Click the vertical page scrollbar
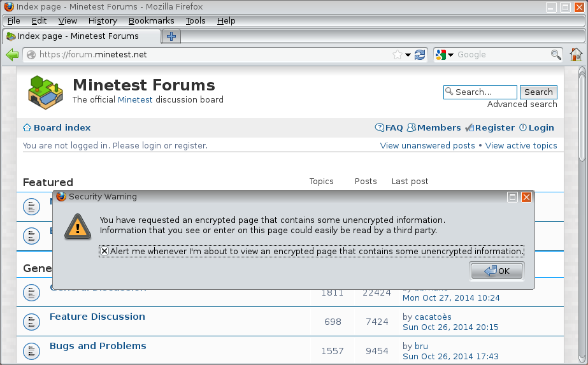This screenshot has height=365, width=588. pyautogui.click(x=582, y=215)
